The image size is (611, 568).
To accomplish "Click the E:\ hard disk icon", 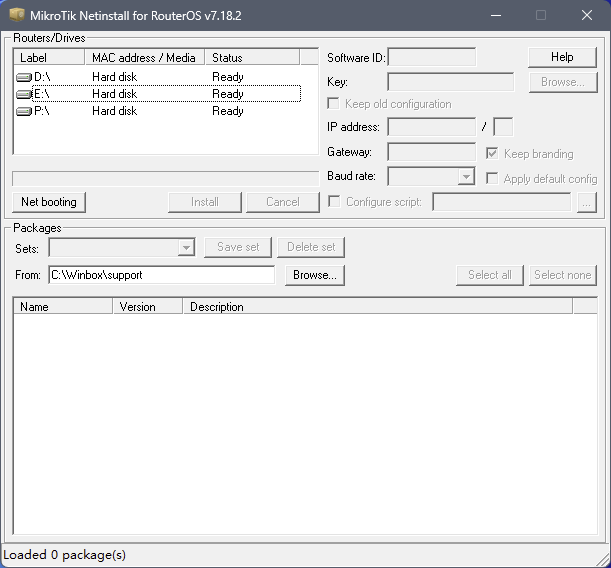I will [24, 94].
